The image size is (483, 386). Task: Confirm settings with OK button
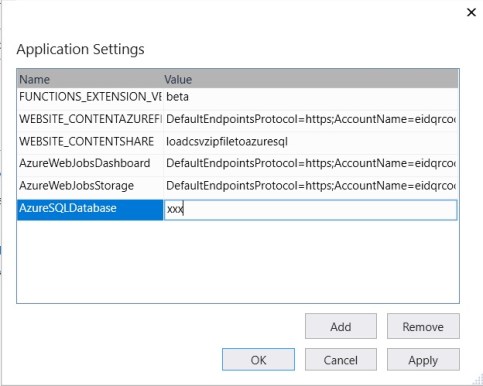tap(258, 359)
